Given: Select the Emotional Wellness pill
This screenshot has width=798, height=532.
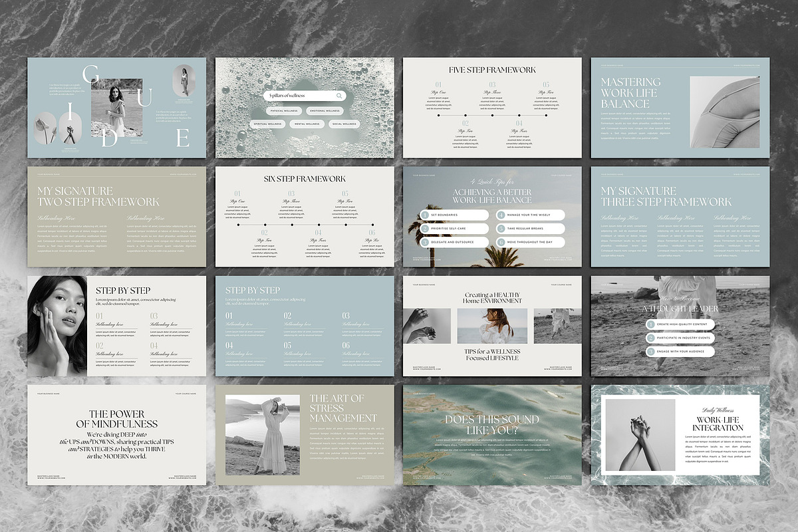Looking at the screenshot, I should [x=325, y=111].
